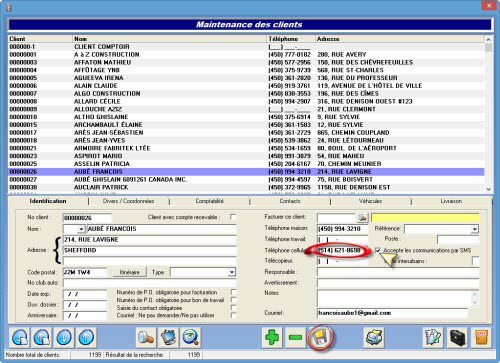Click the second arrow-with-page navigation icon
Viewport: 500px width, 363px height.
42,337
